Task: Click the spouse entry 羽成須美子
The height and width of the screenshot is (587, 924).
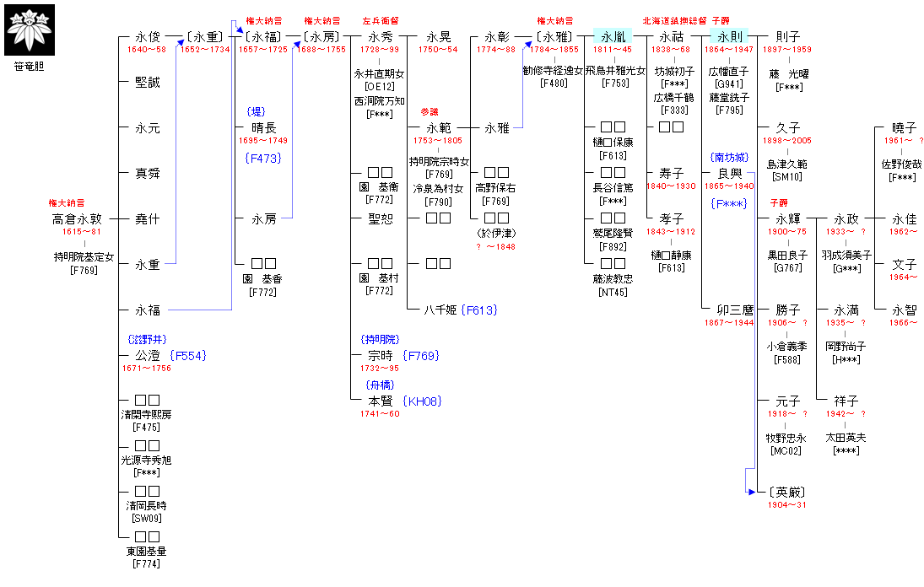Action: click(x=846, y=256)
